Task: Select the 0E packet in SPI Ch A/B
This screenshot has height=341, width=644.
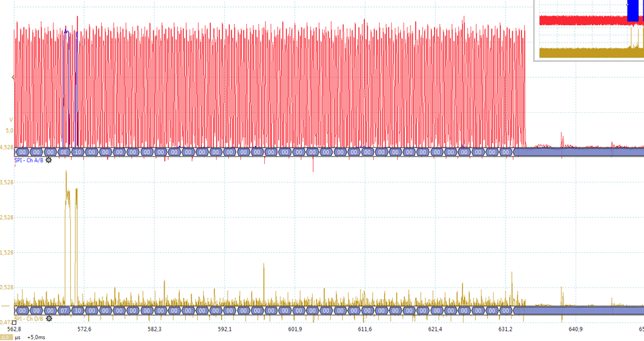Action: [64, 152]
